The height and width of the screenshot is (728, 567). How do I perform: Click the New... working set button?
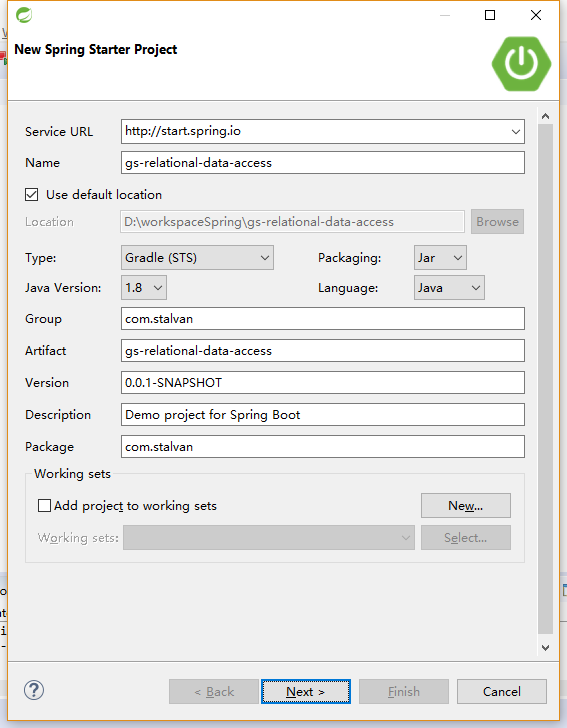[466, 506]
